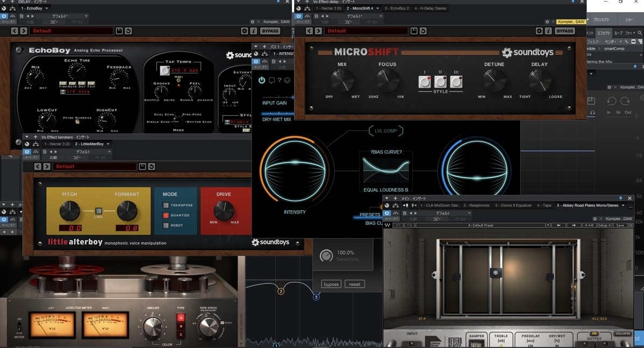644x348 pixels.
Task: Click the MicroShift Style I button
Action: click(425, 82)
